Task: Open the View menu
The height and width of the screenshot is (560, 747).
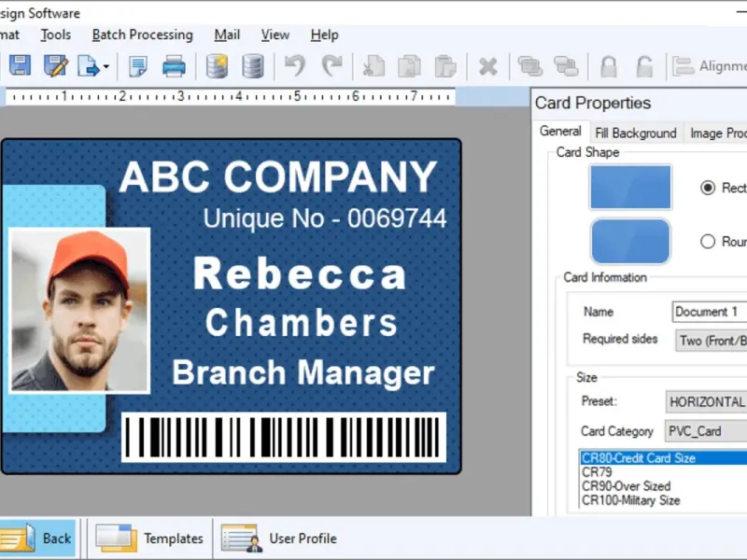Action: tap(275, 35)
